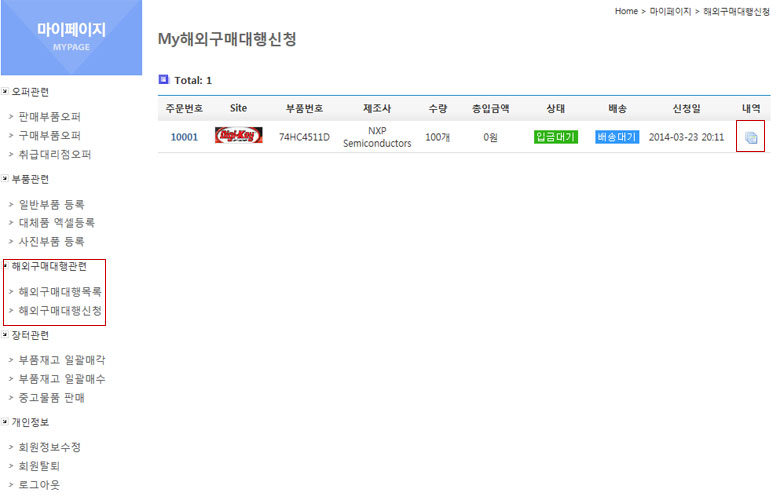This screenshot has height=500, width=780.
Task: Open 판매부품오퍼 in sidebar
Action: pyautogui.click(x=49, y=117)
